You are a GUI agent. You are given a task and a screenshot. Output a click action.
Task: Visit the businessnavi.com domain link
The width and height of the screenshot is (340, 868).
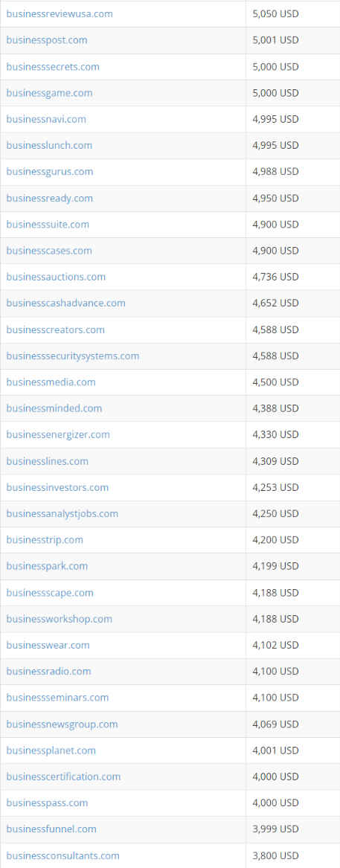coord(46,119)
